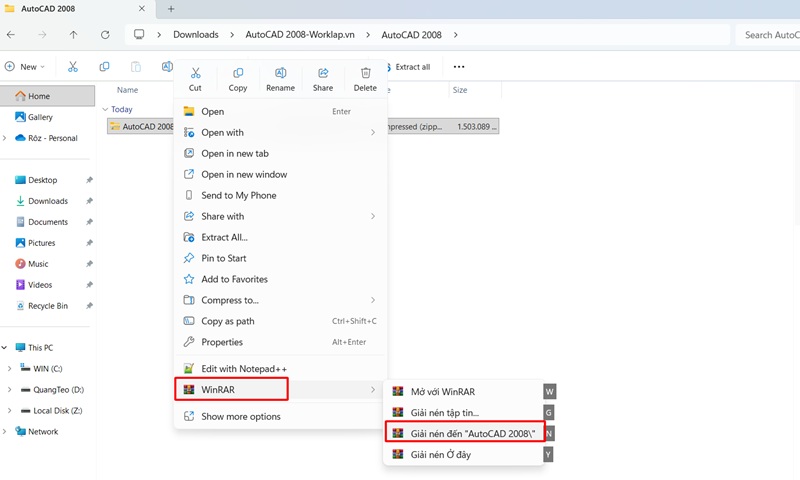
Task: Click the Rename icon in context menu
Action: (x=281, y=73)
